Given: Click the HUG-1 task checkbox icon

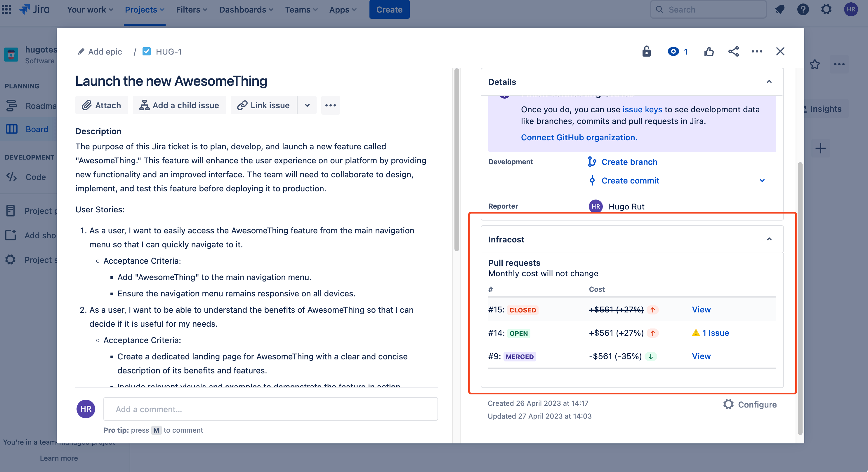Looking at the screenshot, I should (147, 52).
